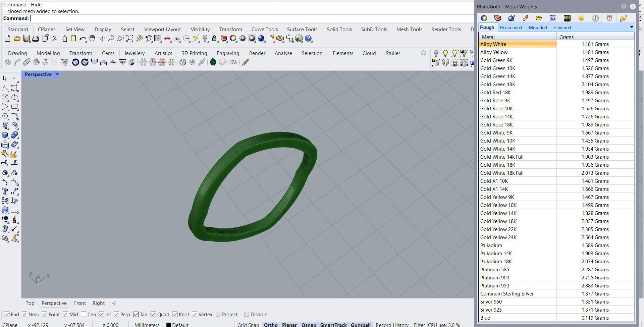Open RhinoGold panel settings gear

624,6
